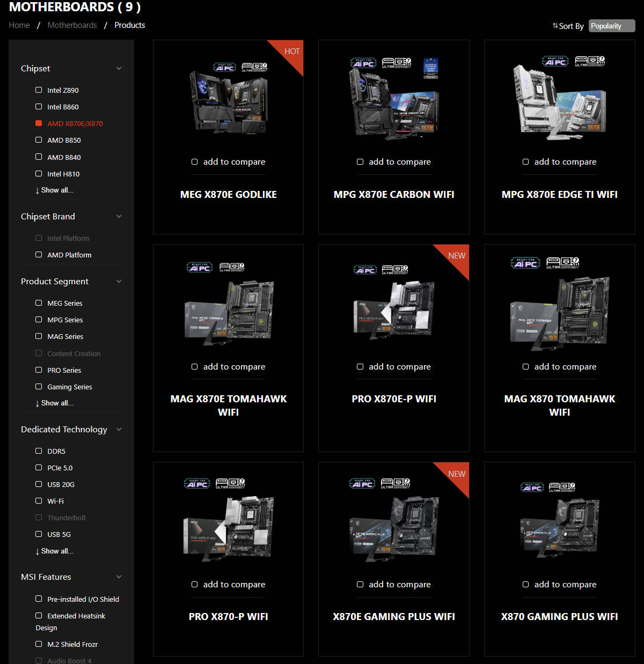Screen dimensions: 644x664
Task: Show all options under Dedicated Technology
Action: (x=55, y=551)
